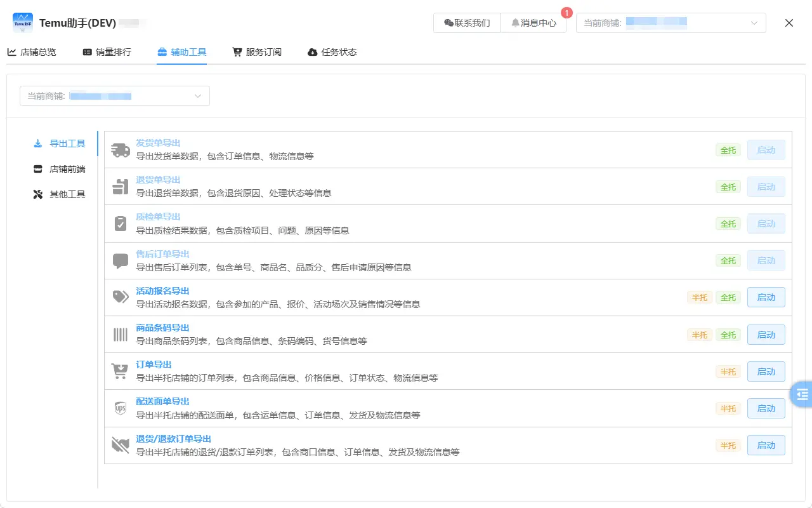
Task: Click the red notification badge showing 1
Action: (566, 12)
